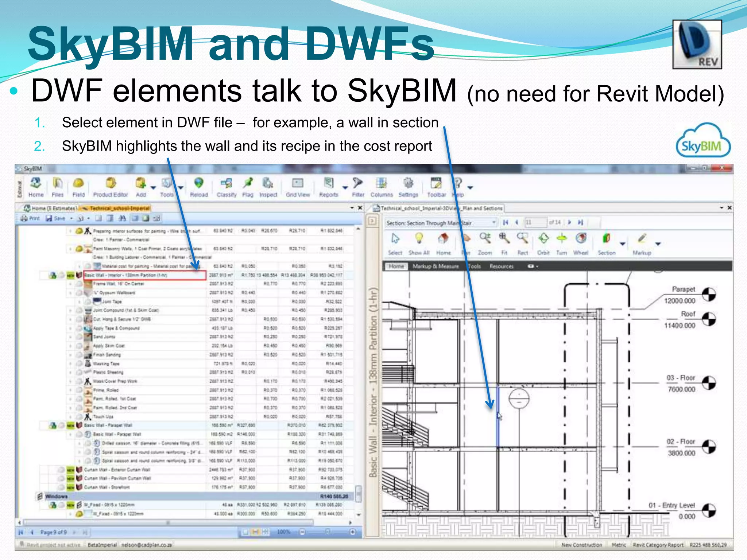Activate the Orbit tool
The height and width of the screenshot is (560, 747).
pos(543,244)
